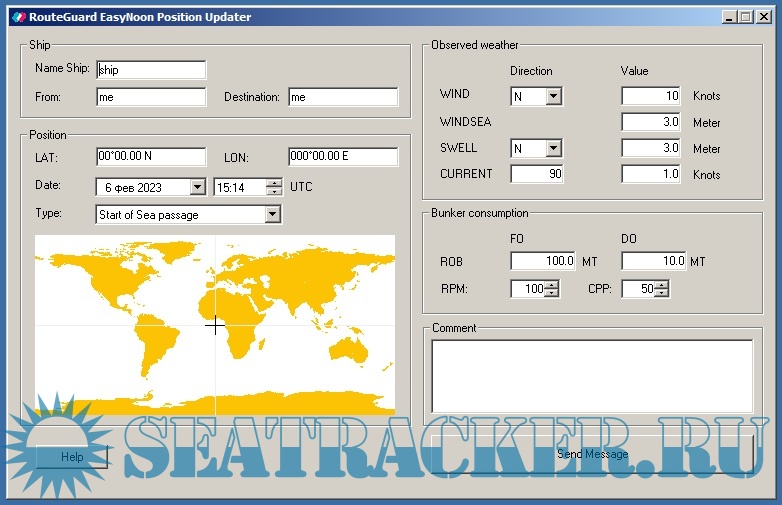782x505 pixels.
Task: Expand the Date picker dropdown
Action: click(x=197, y=187)
